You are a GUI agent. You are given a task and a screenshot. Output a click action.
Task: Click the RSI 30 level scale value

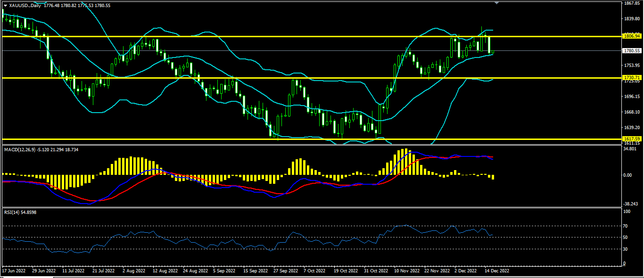coord(627,249)
